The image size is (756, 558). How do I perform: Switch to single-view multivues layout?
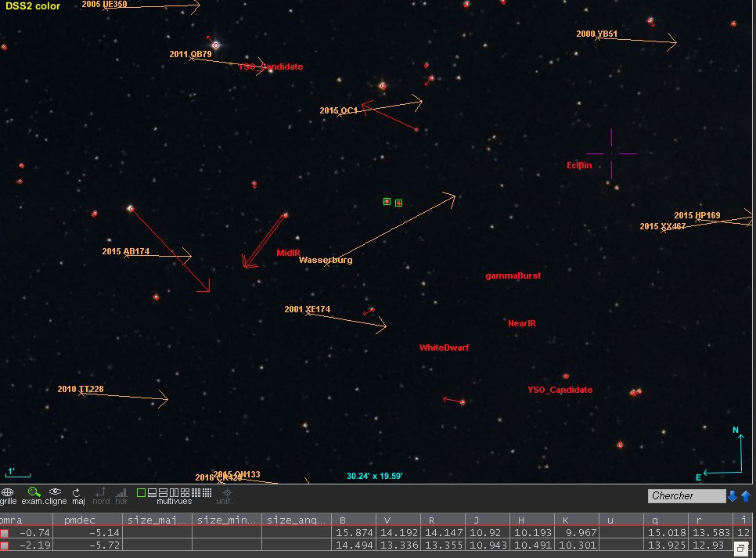click(x=142, y=492)
